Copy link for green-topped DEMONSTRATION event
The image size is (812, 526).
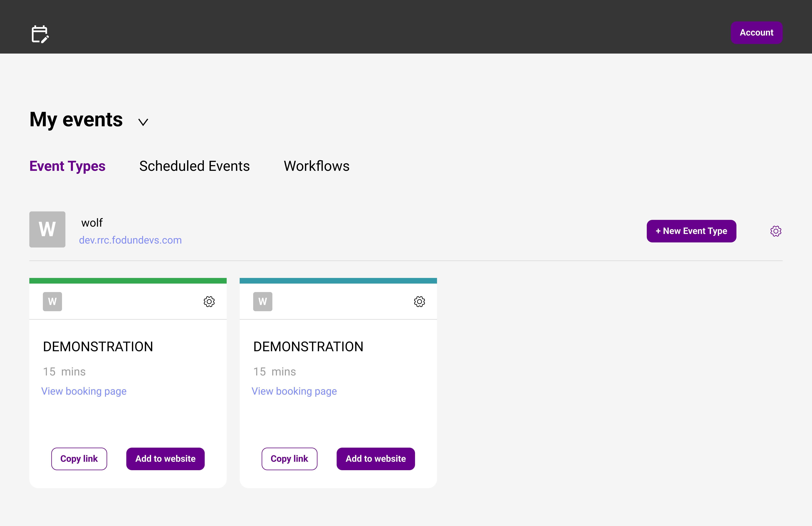click(x=79, y=459)
